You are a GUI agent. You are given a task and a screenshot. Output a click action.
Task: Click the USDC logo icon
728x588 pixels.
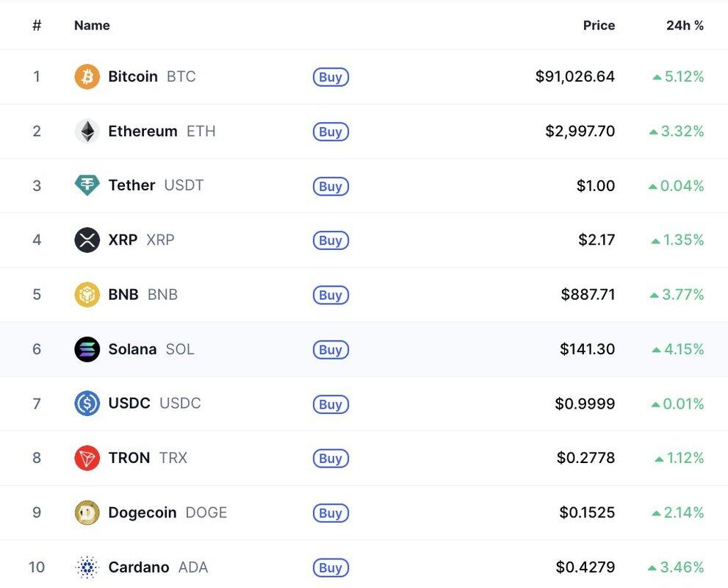87,404
